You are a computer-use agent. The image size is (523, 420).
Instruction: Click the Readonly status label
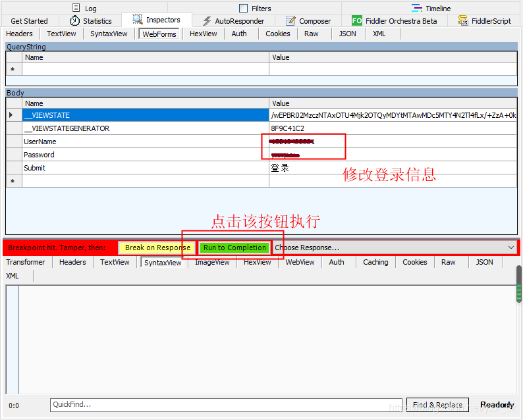[x=497, y=405]
